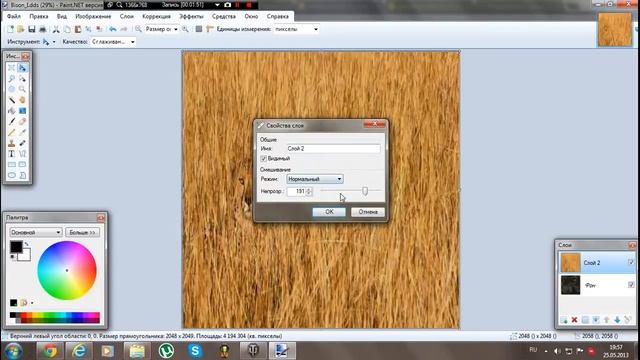Toggle the pixel grid toolbar icon
The width and height of the screenshot is (640, 360).
pyautogui.click(x=199, y=29)
